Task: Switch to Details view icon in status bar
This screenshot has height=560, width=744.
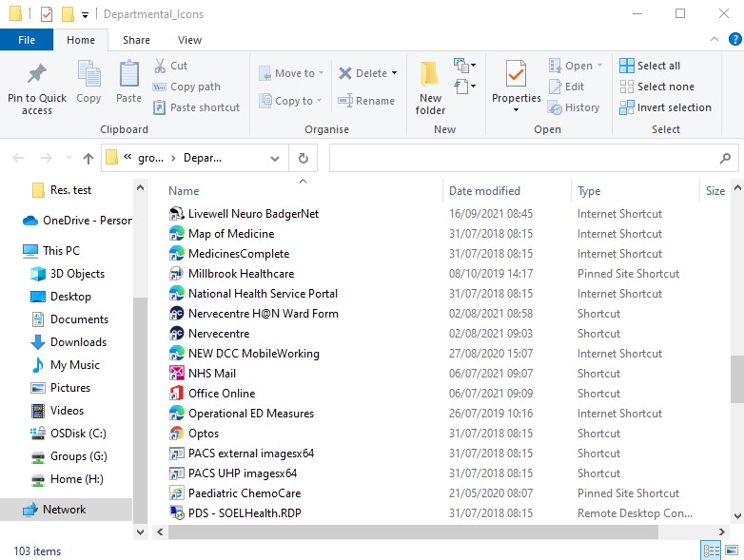Action: click(x=712, y=550)
